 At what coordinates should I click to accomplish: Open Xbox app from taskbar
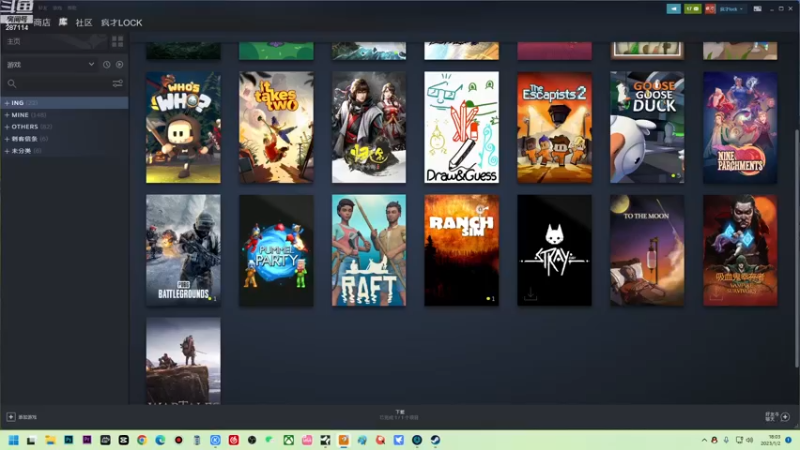coord(289,440)
